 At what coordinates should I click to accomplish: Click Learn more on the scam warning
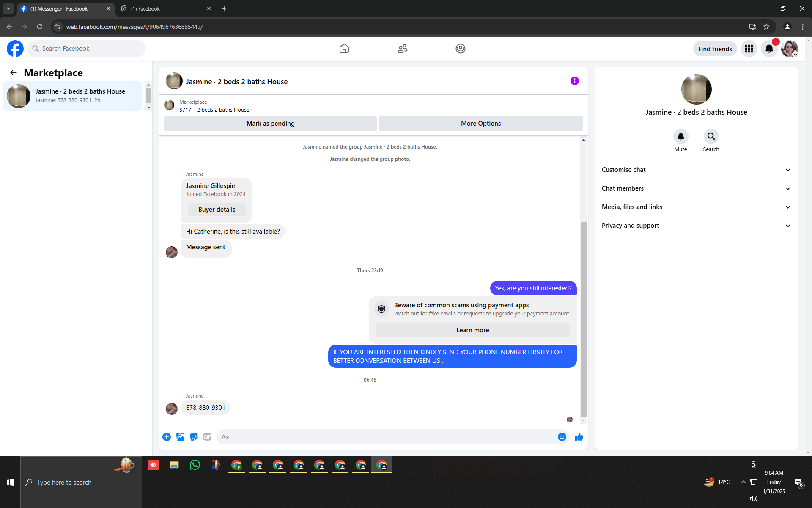(472, 330)
